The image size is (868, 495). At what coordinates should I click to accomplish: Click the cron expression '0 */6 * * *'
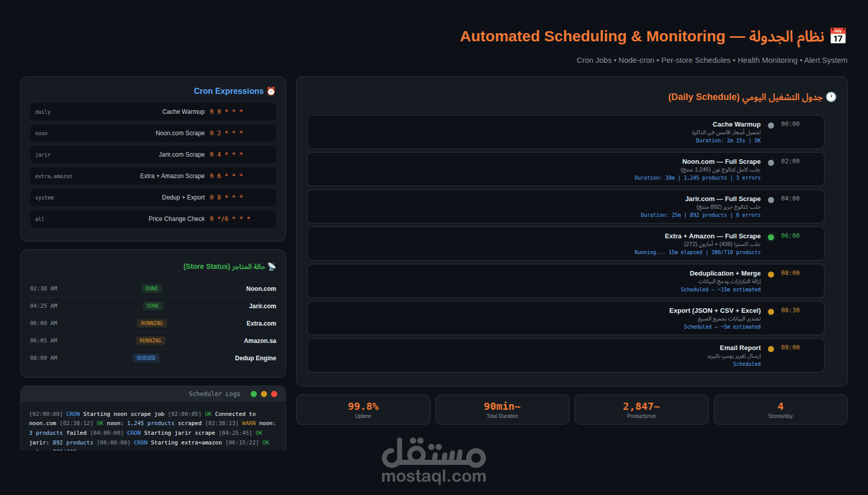click(x=230, y=219)
